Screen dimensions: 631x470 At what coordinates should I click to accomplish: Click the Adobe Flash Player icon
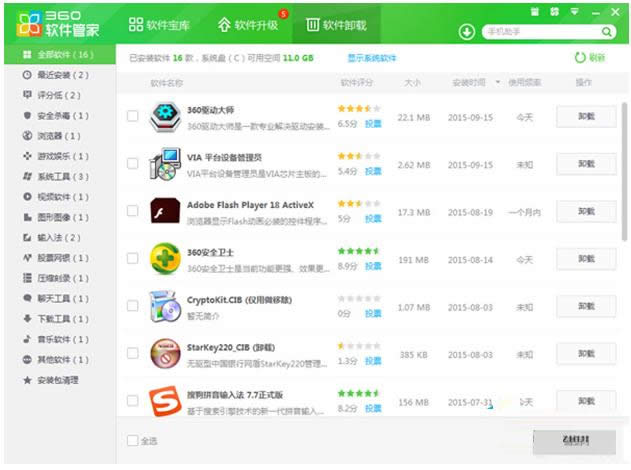(x=163, y=211)
